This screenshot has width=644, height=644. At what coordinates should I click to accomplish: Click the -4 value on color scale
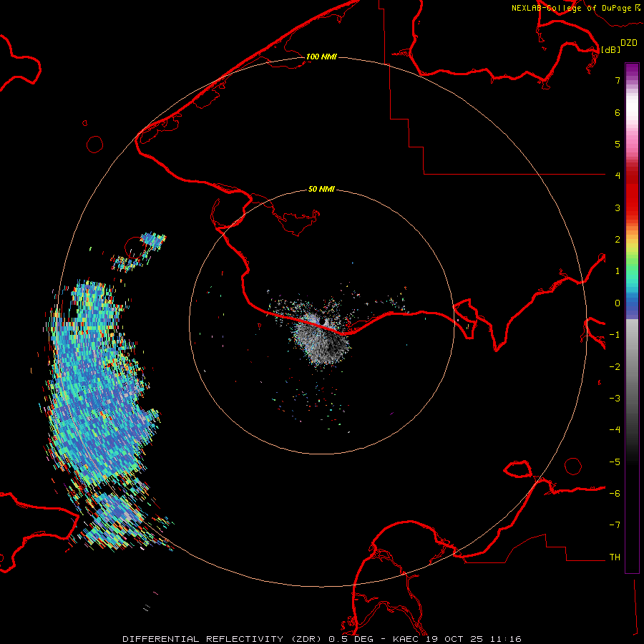point(615,429)
